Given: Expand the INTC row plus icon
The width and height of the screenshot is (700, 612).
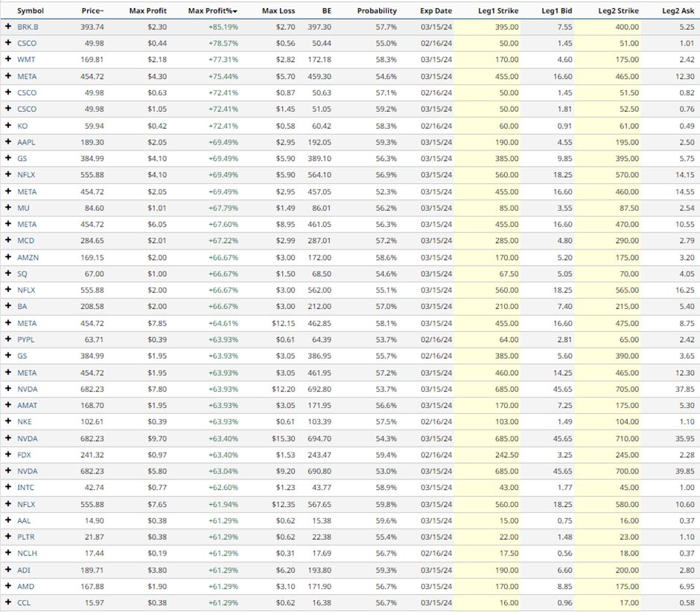Looking at the screenshot, I should tap(8, 488).
